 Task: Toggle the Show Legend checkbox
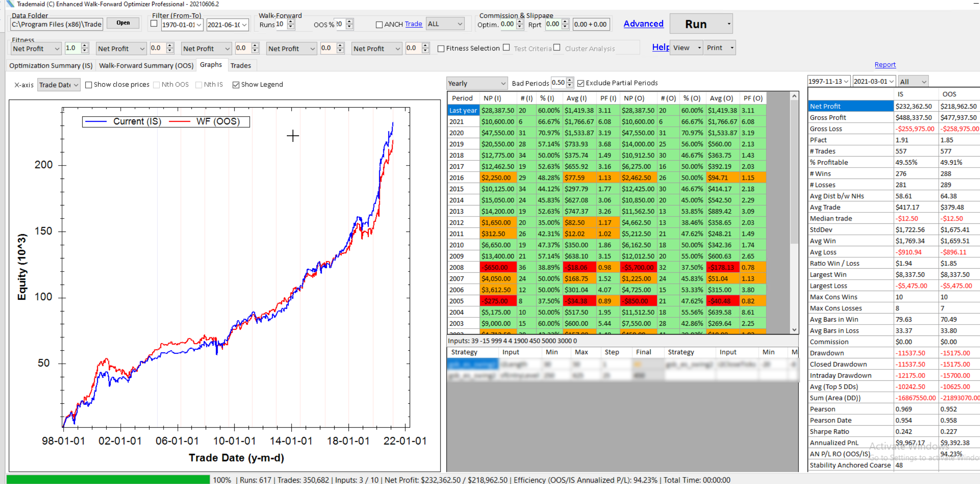tap(236, 85)
